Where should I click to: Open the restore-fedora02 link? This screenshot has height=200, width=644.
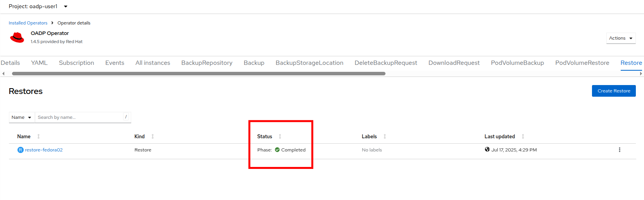44,150
